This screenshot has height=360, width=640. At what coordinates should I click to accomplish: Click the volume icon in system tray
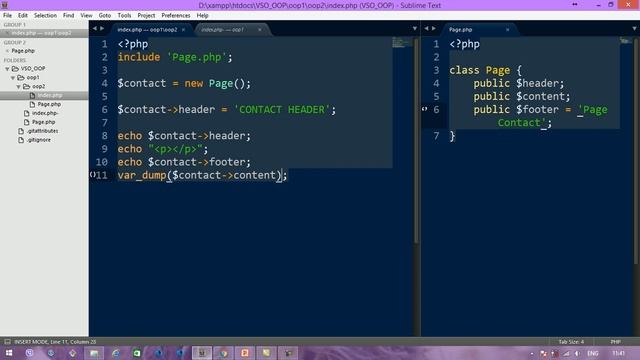pos(576,353)
